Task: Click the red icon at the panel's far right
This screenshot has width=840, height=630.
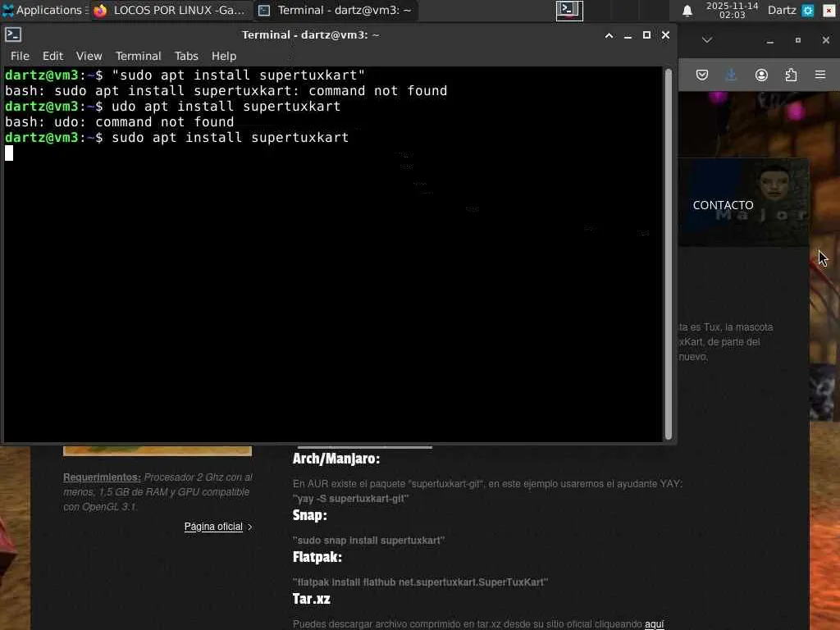Action: [x=829, y=10]
